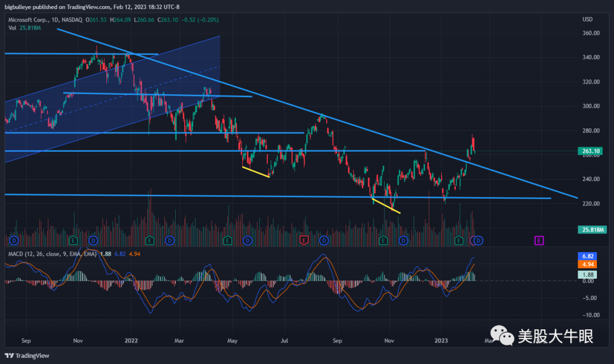Image resolution: width=614 pixels, height=364 pixels.
Task: Click the Vol legend in the chart header
Action: click(x=24, y=28)
